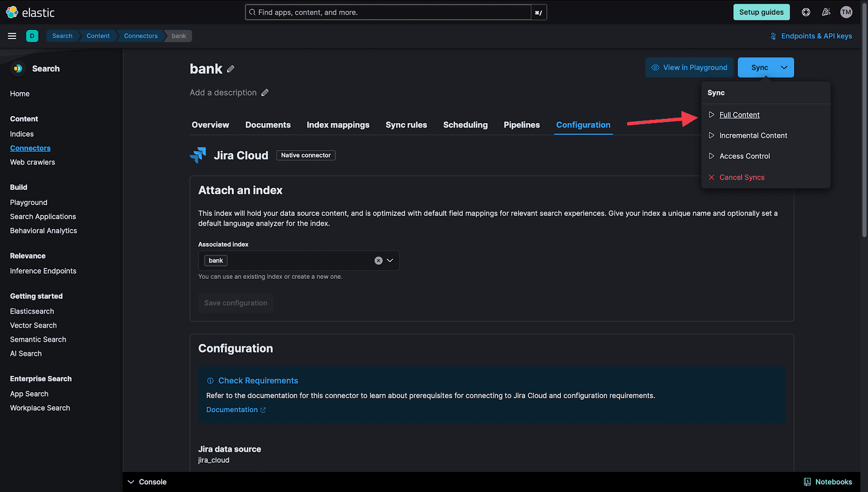Click the View in Playground button
868x492 pixels.
[x=689, y=67]
